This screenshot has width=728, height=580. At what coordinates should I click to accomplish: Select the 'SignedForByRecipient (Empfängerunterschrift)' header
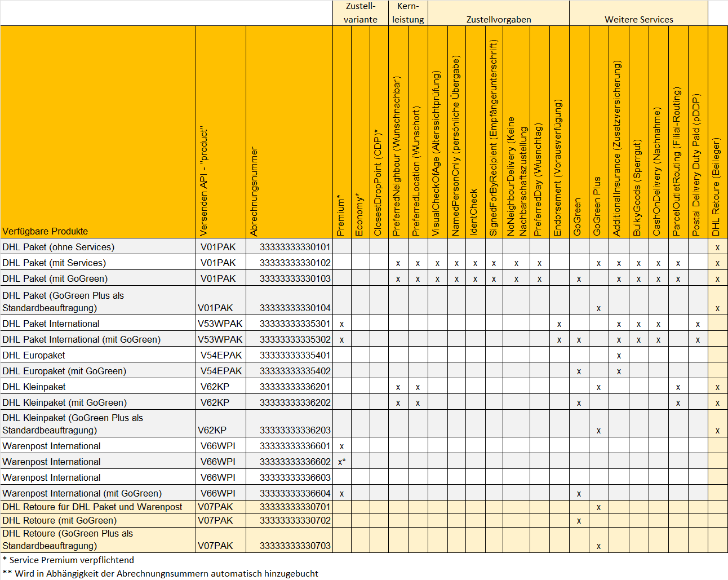(494, 132)
